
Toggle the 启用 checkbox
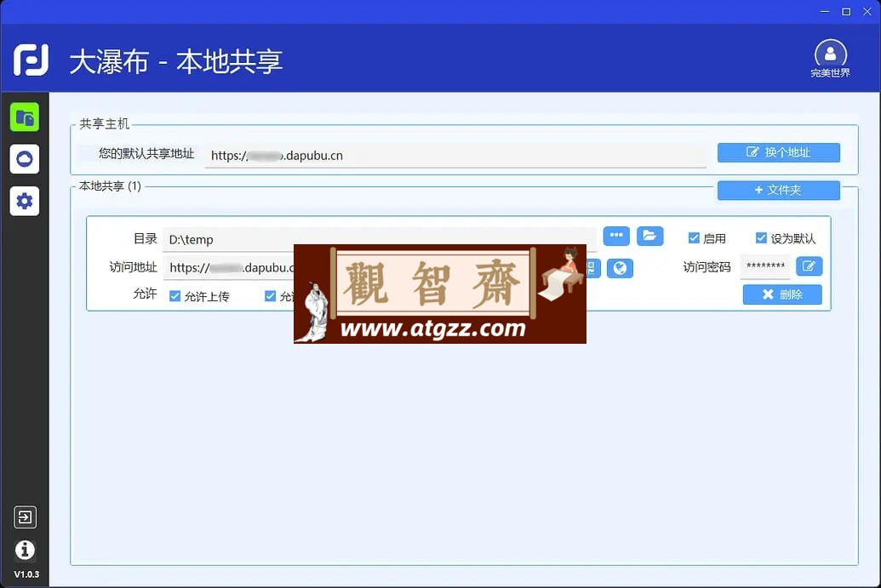pos(694,238)
